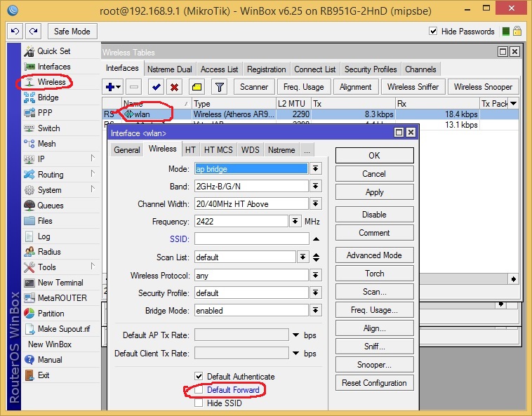The width and height of the screenshot is (532, 416).
Task: Click the Remove minus toolbar button
Action: 134,87
